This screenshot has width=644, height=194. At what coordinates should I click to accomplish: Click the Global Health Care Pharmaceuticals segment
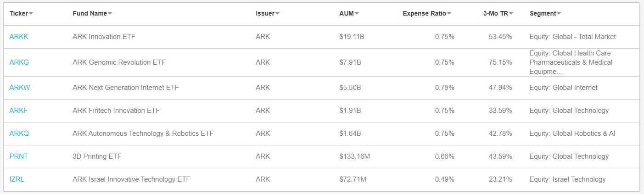pyautogui.click(x=571, y=62)
